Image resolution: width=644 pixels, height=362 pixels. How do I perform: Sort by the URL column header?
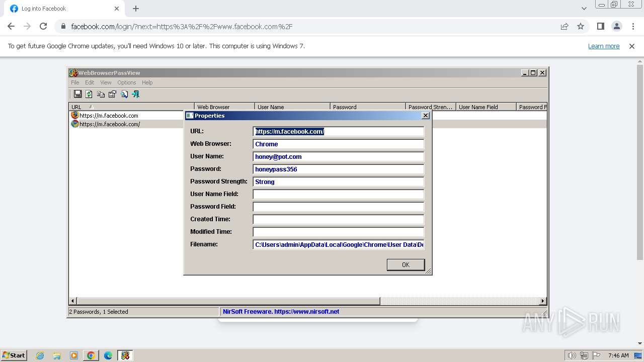[x=131, y=107]
